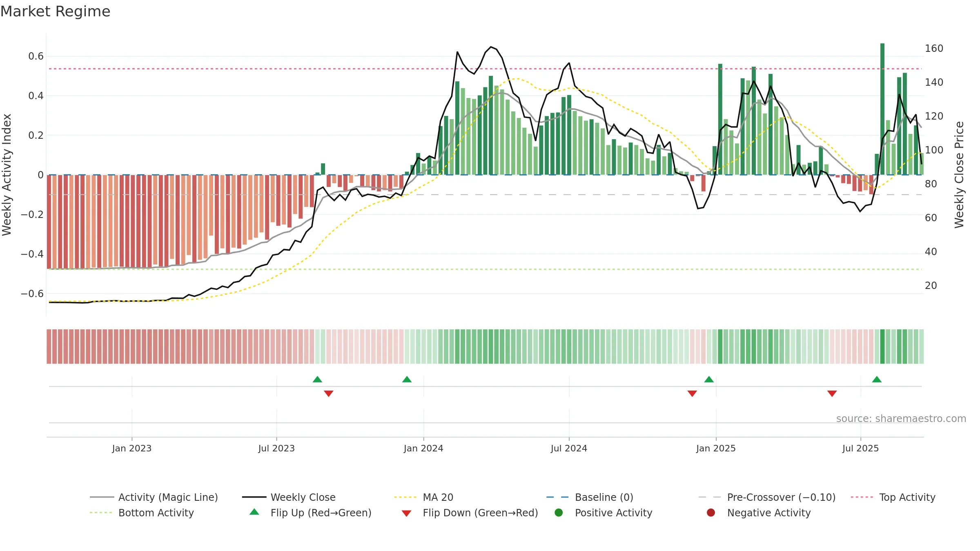This screenshot has width=980, height=551.
Task: Click the −0.6 left axis tick
Action: pyautogui.click(x=32, y=294)
